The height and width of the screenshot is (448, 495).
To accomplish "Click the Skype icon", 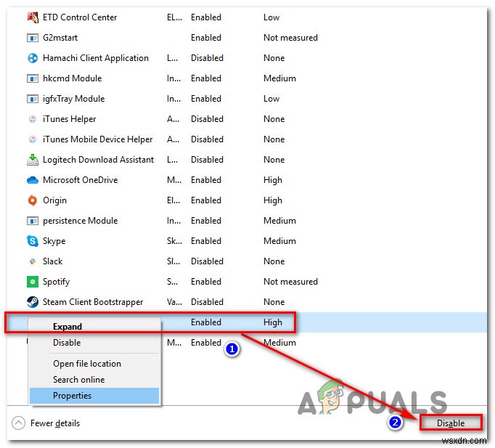I will 33,241.
